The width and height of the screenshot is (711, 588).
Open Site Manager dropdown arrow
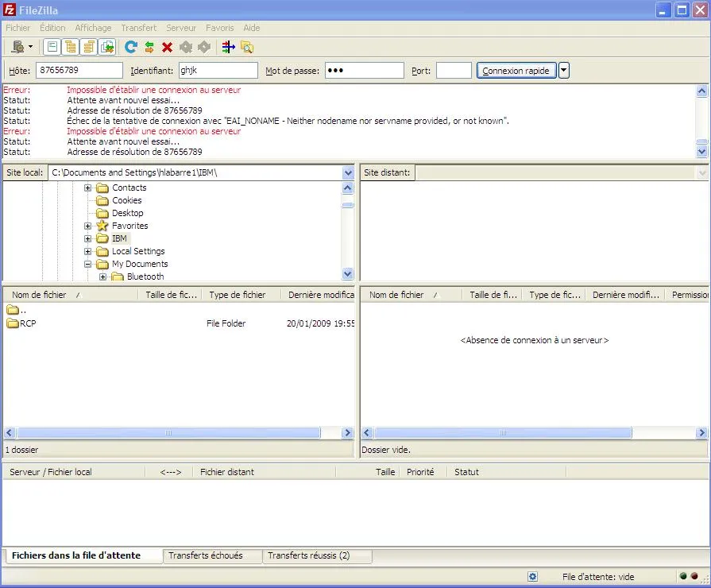coord(30,47)
